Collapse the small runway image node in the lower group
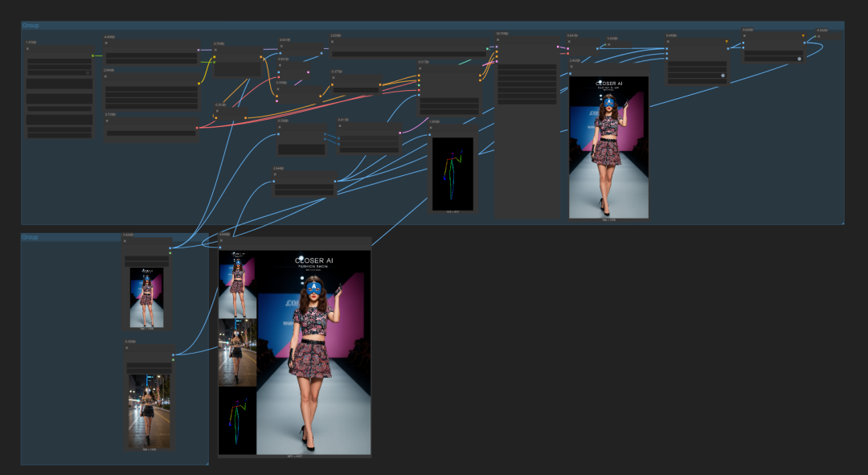868x475 pixels. 125,241
